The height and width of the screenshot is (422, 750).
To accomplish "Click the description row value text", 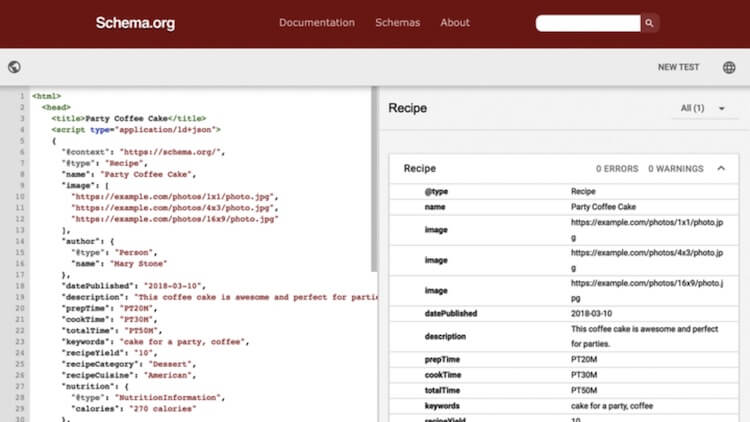I will pyautogui.click(x=644, y=336).
